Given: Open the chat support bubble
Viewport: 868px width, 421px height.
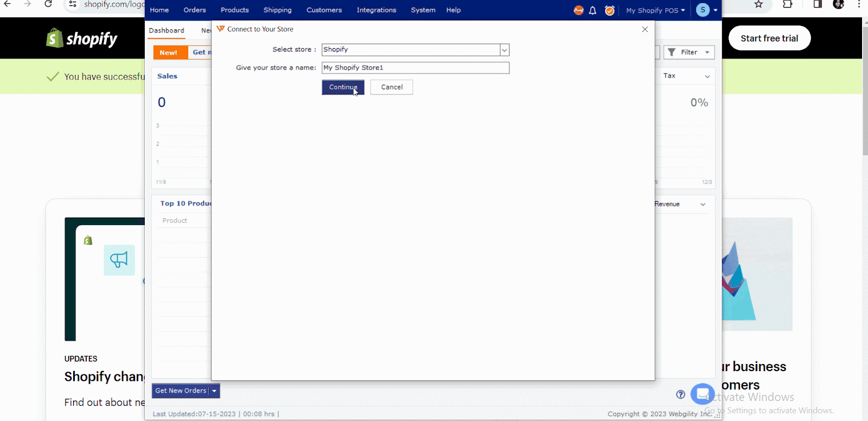Looking at the screenshot, I should (702, 394).
